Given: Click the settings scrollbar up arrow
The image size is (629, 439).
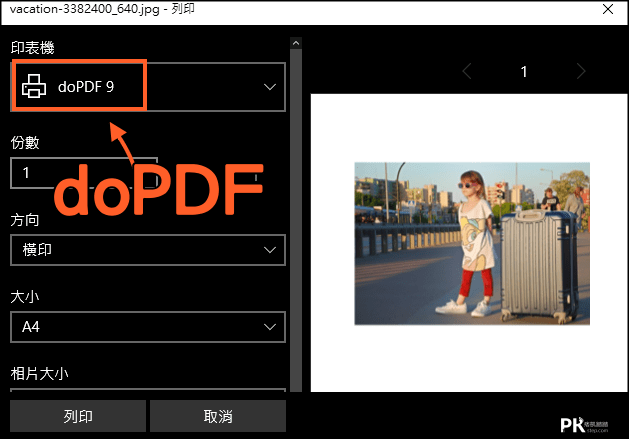Looking at the screenshot, I should click(x=296, y=43).
